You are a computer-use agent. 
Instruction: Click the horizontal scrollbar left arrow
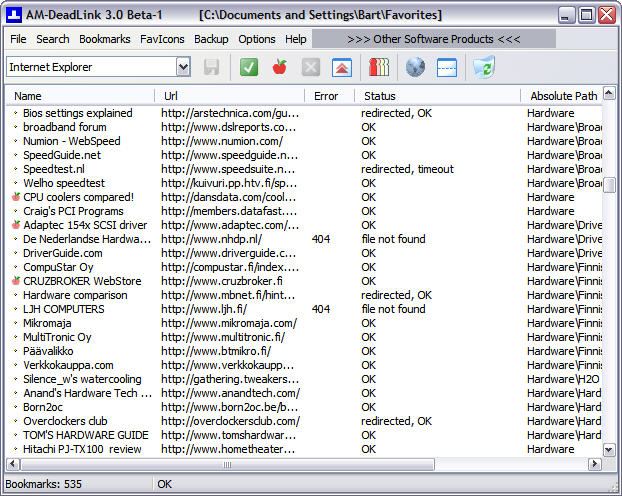[13, 463]
